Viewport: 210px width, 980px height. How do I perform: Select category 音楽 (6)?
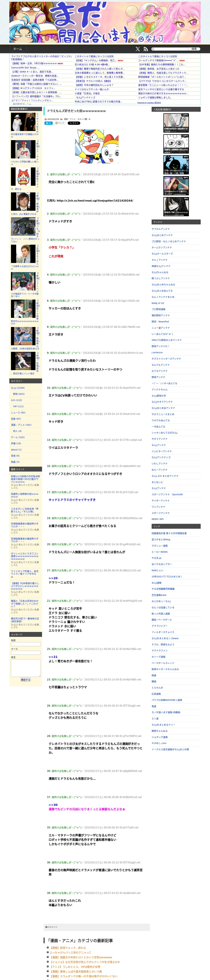pos(15,456)
